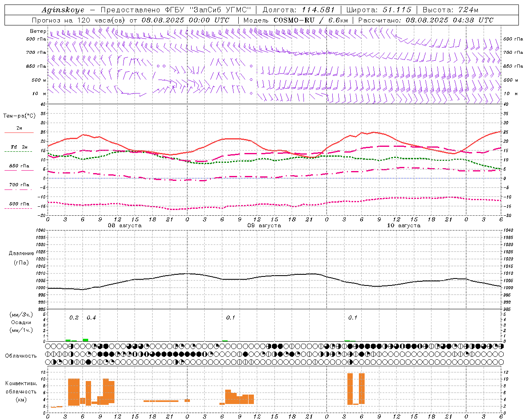Click the "10 м" wind level label on left side

point(39,94)
